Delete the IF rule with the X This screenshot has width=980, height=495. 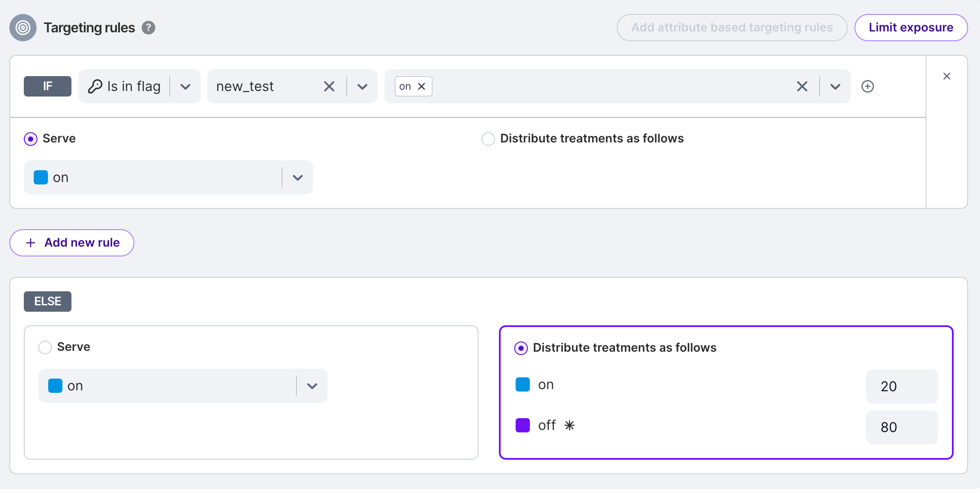point(947,76)
